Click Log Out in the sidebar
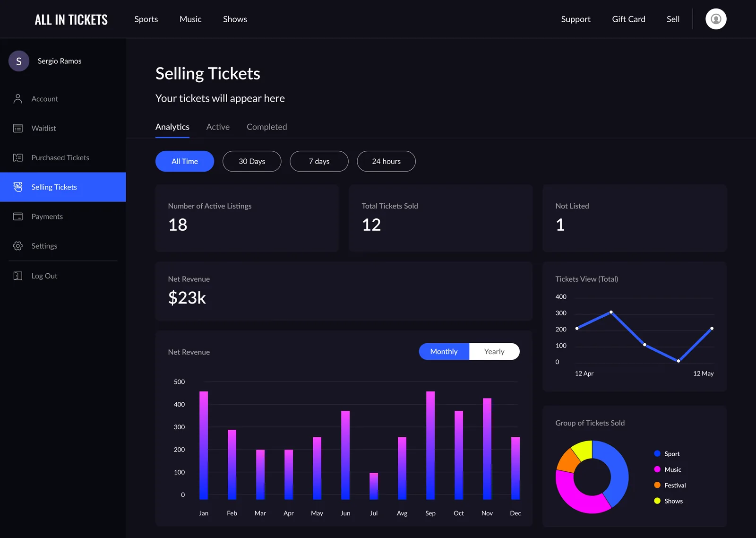This screenshot has width=756, height=538. (x=63, y=276)
